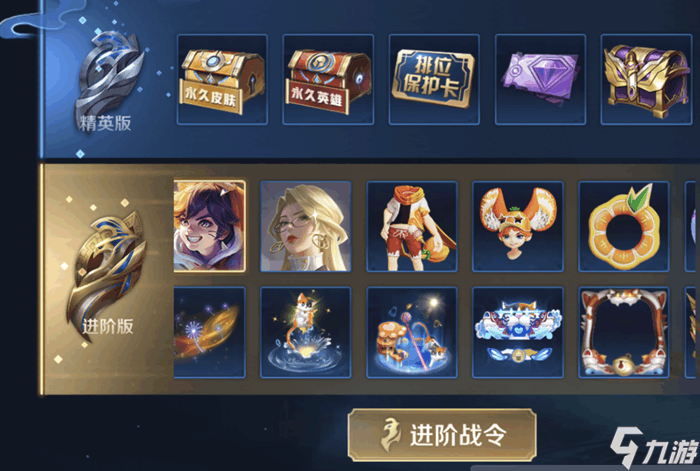Select the cat splash recall effect

305,332
